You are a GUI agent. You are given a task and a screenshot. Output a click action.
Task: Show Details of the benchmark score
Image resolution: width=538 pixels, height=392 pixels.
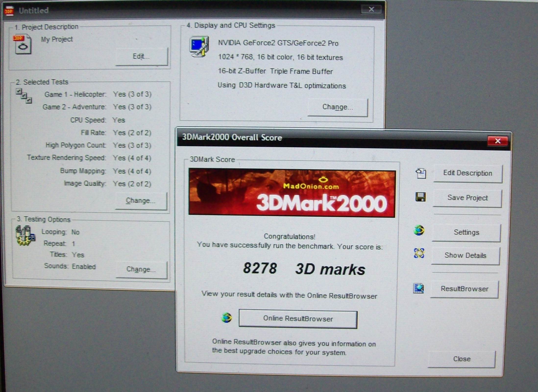[x=465, y=256]
